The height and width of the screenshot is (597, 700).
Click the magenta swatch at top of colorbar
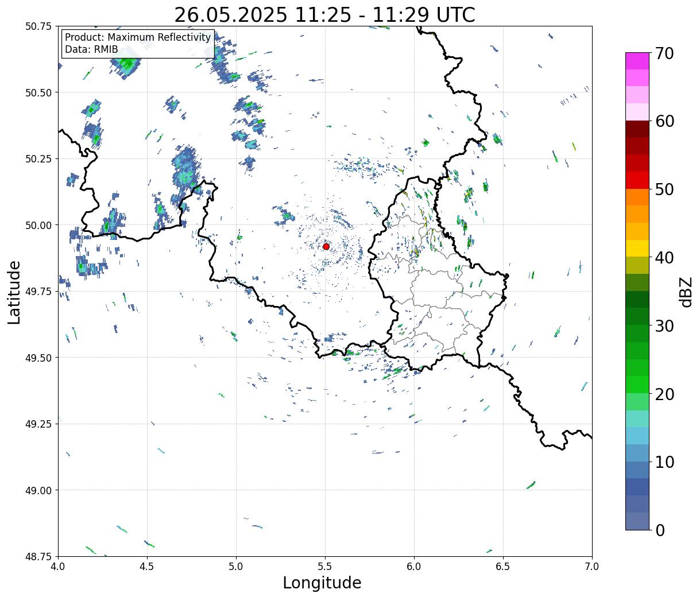(x=637, y=61)
